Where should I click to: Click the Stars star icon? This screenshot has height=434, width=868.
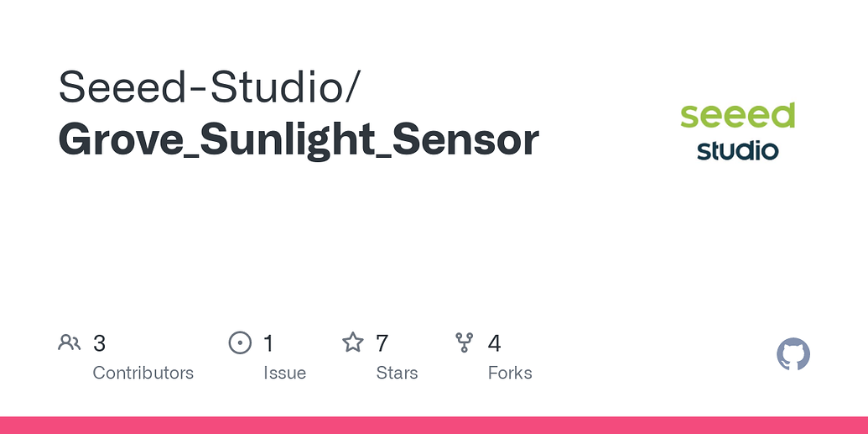pyautogui.click(x=352, y=342)
